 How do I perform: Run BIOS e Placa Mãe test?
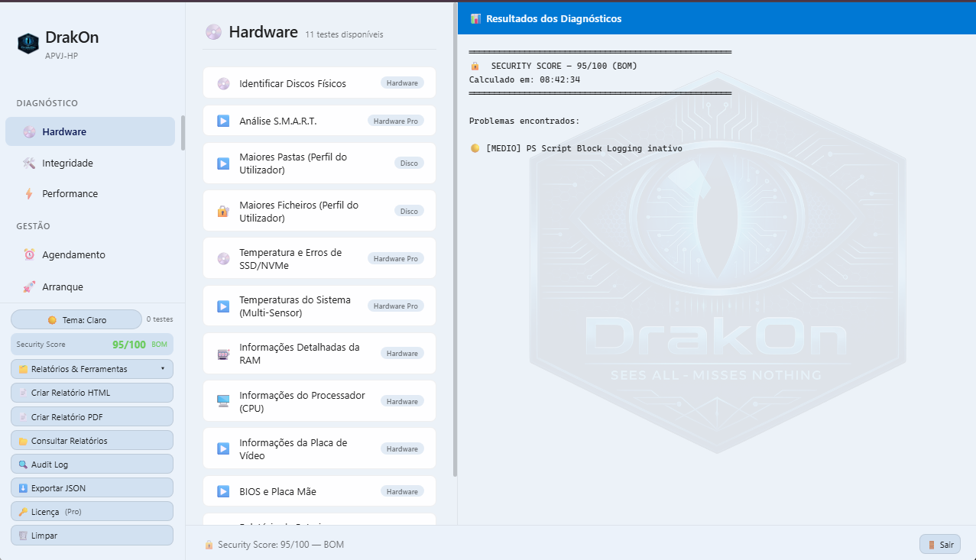pyautogui.click(x=319, y=491)
